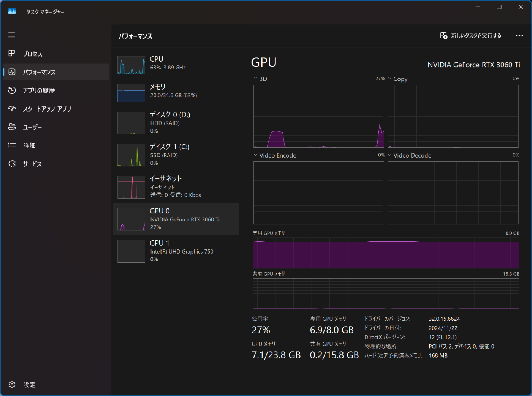
Task: Click the 7.1/23.8 GB GPU memory value
Action: coord(276,355)
